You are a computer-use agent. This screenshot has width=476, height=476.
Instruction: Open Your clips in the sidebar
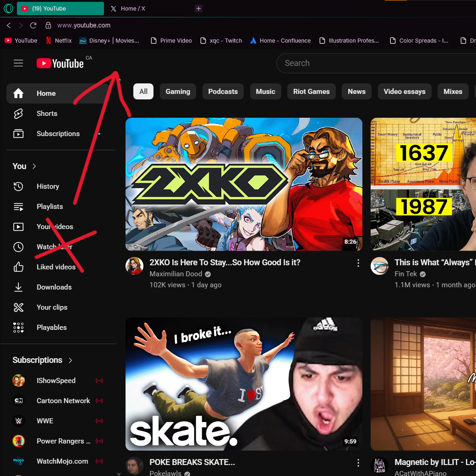52,307
